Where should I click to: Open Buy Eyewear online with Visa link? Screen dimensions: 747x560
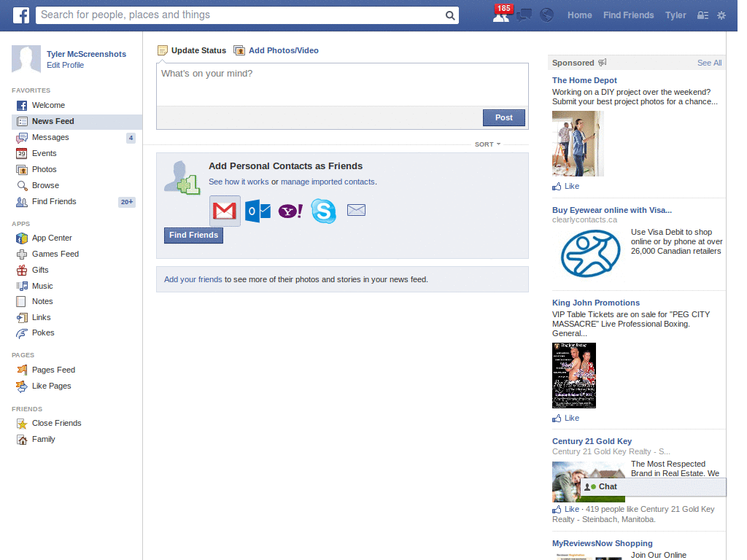[x=612, y=211]
